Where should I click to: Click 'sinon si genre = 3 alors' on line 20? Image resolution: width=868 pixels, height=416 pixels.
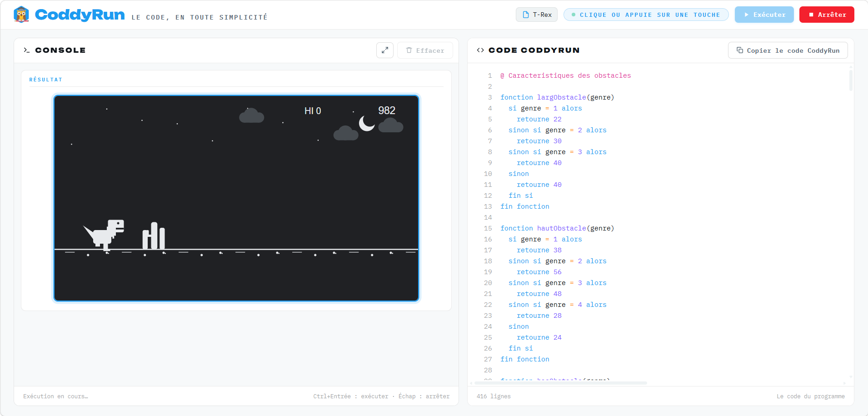click(x=558, y=283)
